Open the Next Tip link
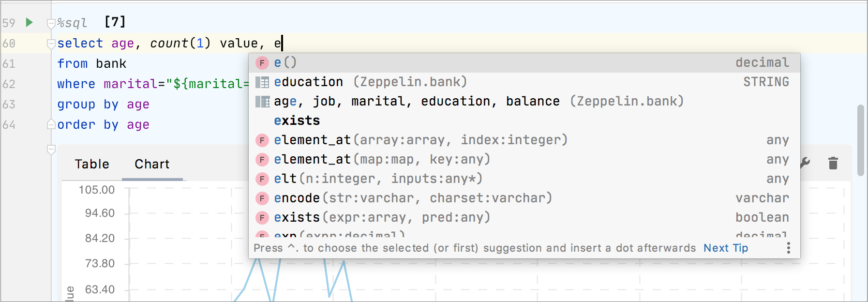The width and height of the screenshot is (868, 302). [x=725, y=248]
